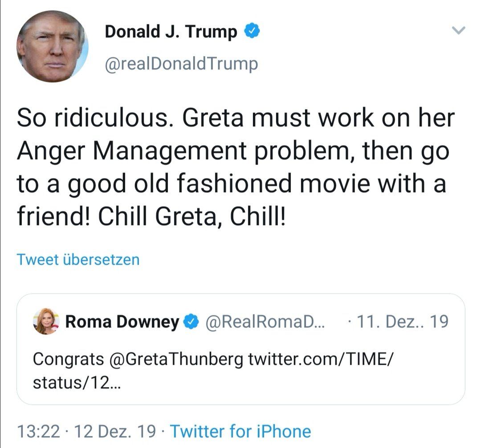Viewport: 481px width, 448px height.
Task: Click the word 'Congrats' in quoted tweet
Action: [68, 359]
